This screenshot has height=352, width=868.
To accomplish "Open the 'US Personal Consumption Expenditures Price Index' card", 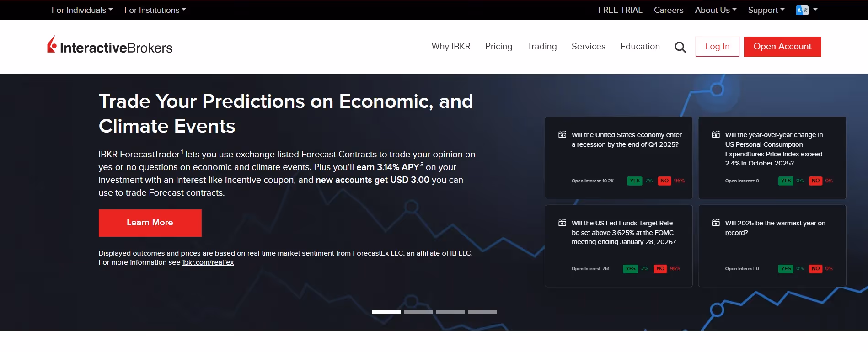I will pos(772,158).
